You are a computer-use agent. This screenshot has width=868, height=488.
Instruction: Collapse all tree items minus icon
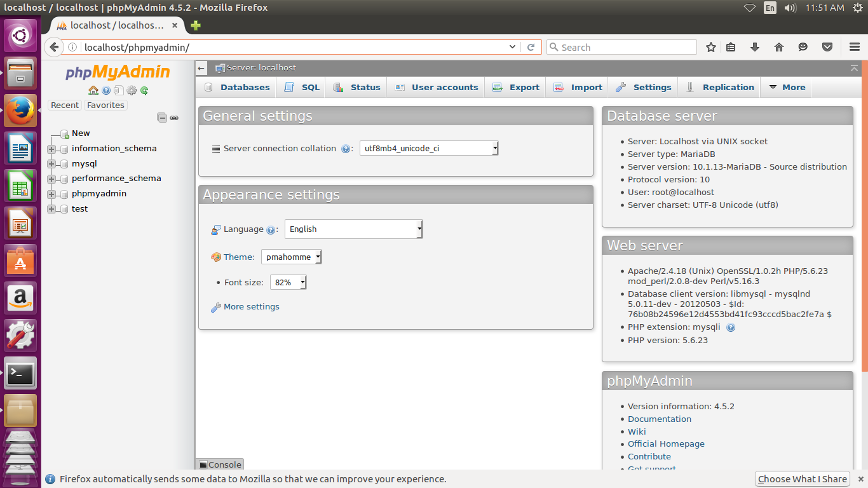tap(162, 118)
